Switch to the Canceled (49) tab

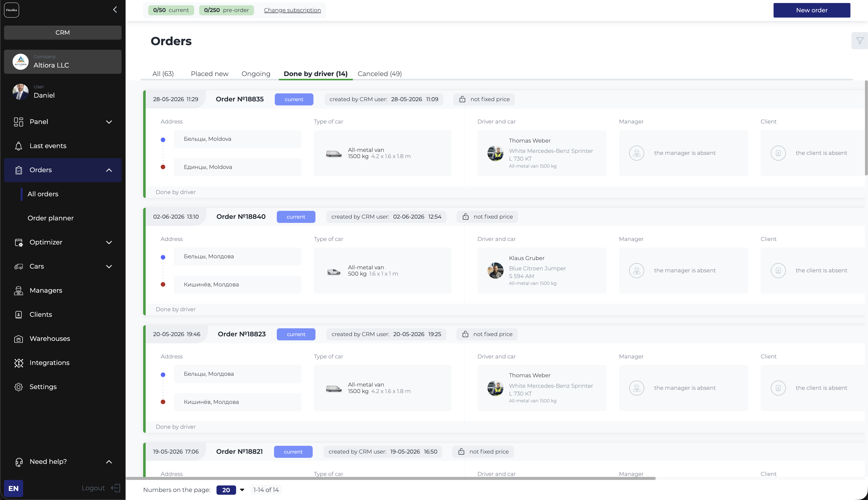point(379,74)
